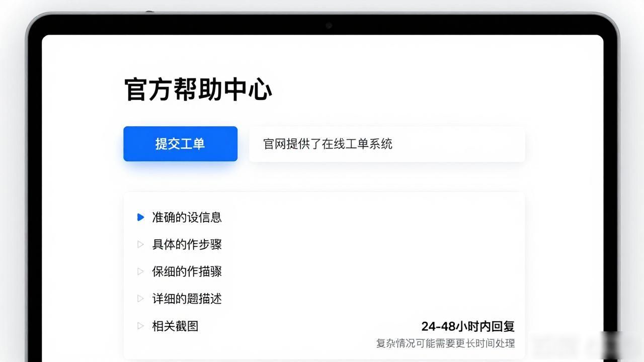The width and height of the screenshot is (644, 362).
Task: Click the 24-48小时内回复 text
Action: (x=468, y=326)
